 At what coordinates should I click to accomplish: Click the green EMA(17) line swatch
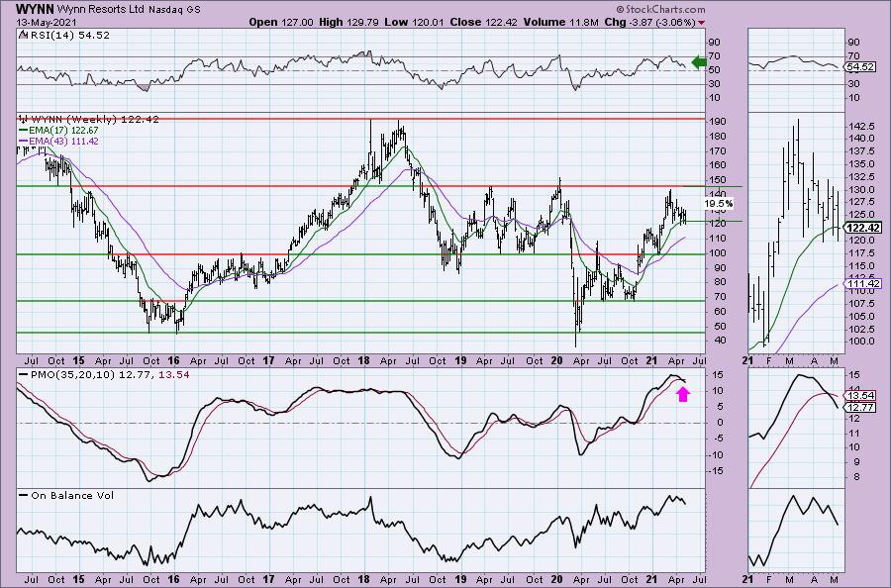(24, 131)
